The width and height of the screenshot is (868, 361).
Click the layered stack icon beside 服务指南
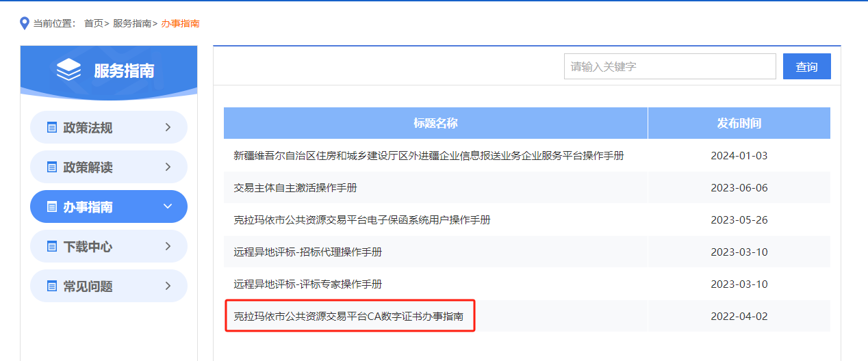coord(68,70)
